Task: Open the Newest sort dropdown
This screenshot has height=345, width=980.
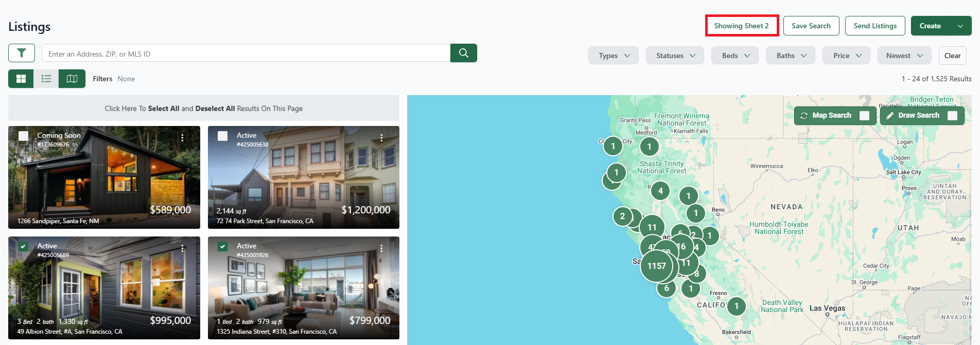Action: (904, 56)
